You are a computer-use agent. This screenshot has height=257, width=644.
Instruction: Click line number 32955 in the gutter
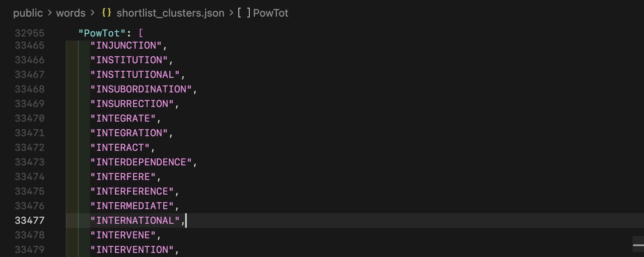click(x=29, y=33)
